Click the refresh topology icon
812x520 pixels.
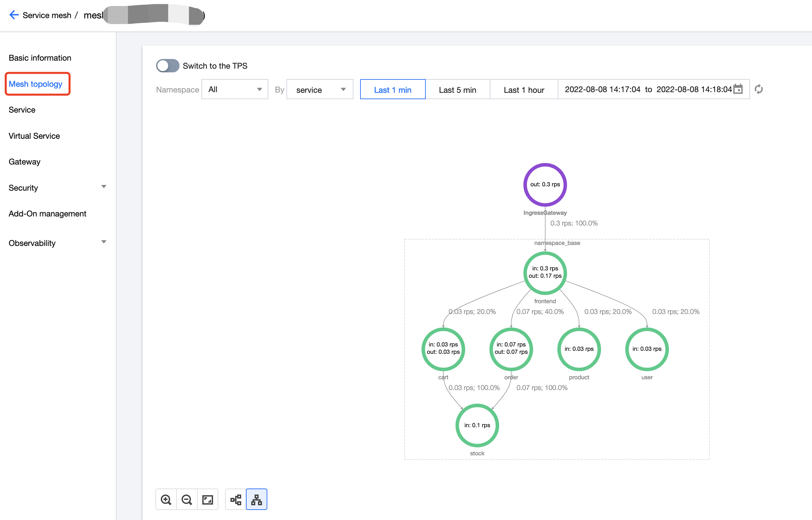coord(759,89)
